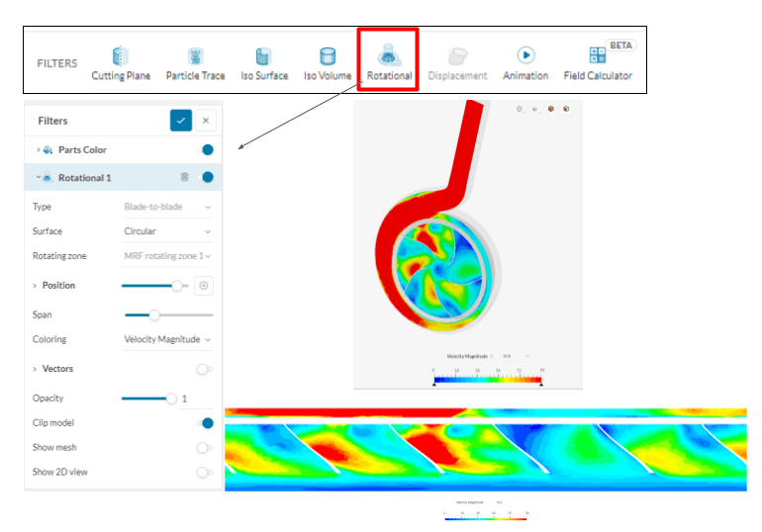
Task: Add a Particle Trace filter
Action: click(195, 63)
